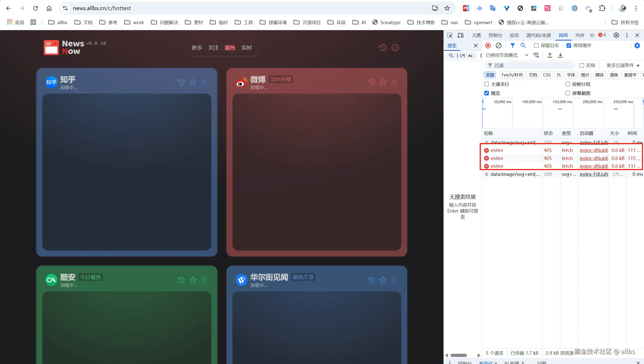Toggle device toolbar emulation icon
Screen dimensions: 644x364
pyautogui.click(x=460, y=35)
